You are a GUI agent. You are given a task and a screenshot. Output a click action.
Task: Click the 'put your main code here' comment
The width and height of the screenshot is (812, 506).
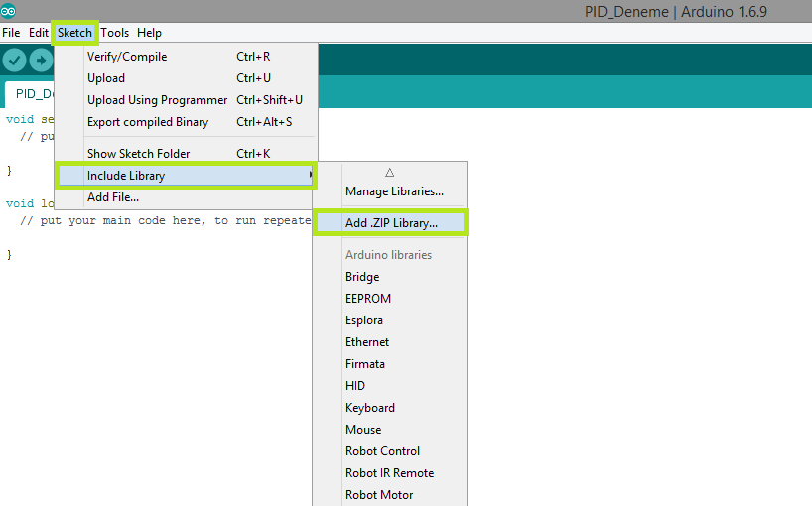pyautogui.click(x=166, y=221)
